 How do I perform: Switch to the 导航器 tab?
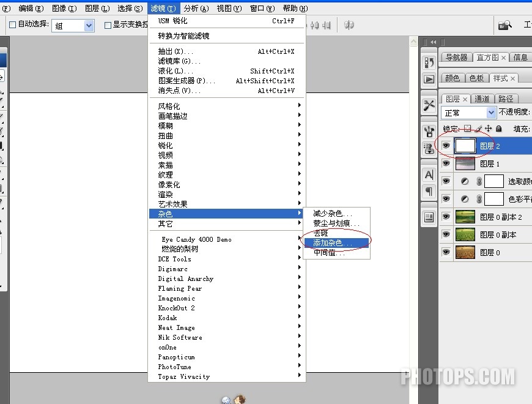456,58
